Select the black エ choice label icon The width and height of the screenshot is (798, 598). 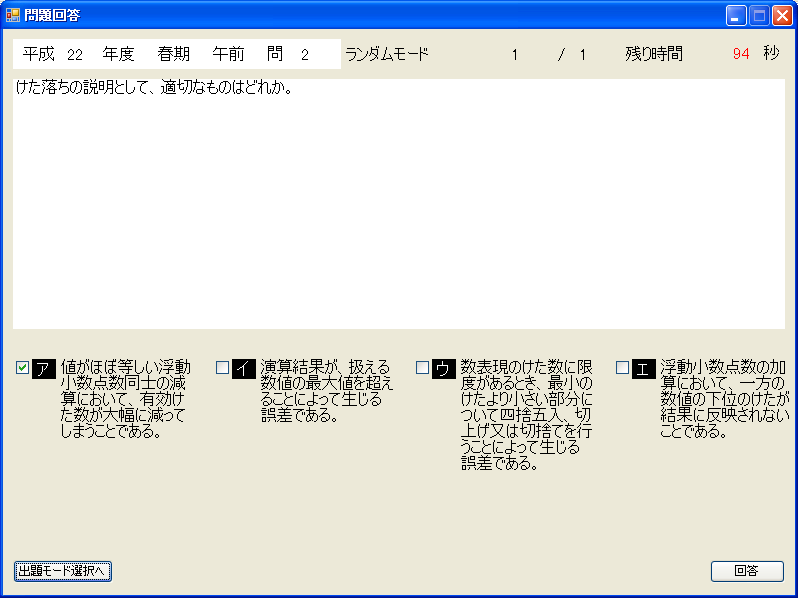click(644, 369)
